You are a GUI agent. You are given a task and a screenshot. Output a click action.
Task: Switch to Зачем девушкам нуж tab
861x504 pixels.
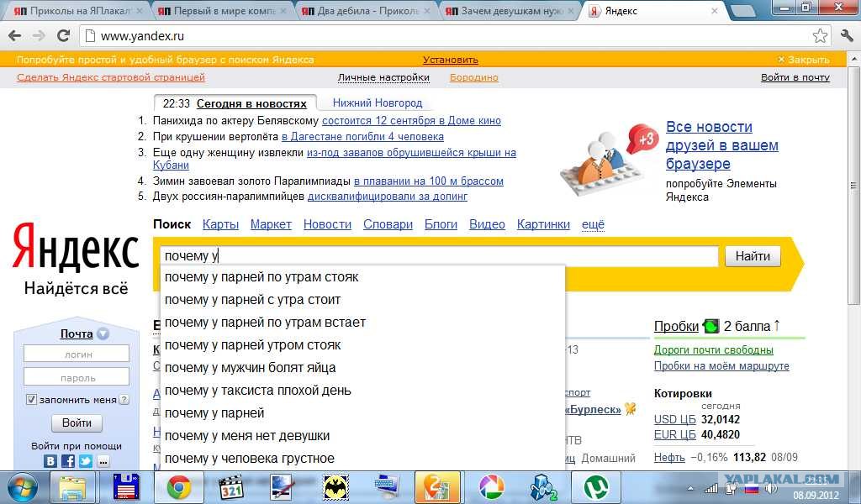pyautogui.click(x=509, y=10)
